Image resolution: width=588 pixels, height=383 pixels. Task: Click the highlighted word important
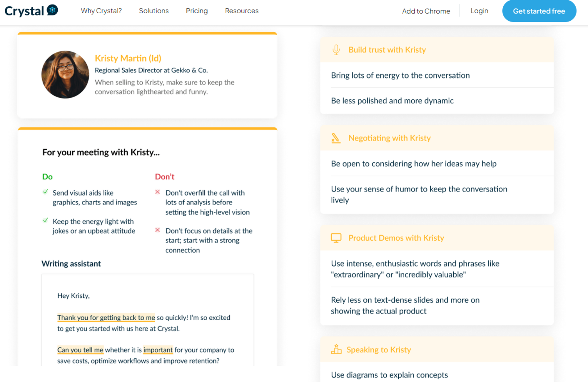pyautogui.click(x=158, y=350)
